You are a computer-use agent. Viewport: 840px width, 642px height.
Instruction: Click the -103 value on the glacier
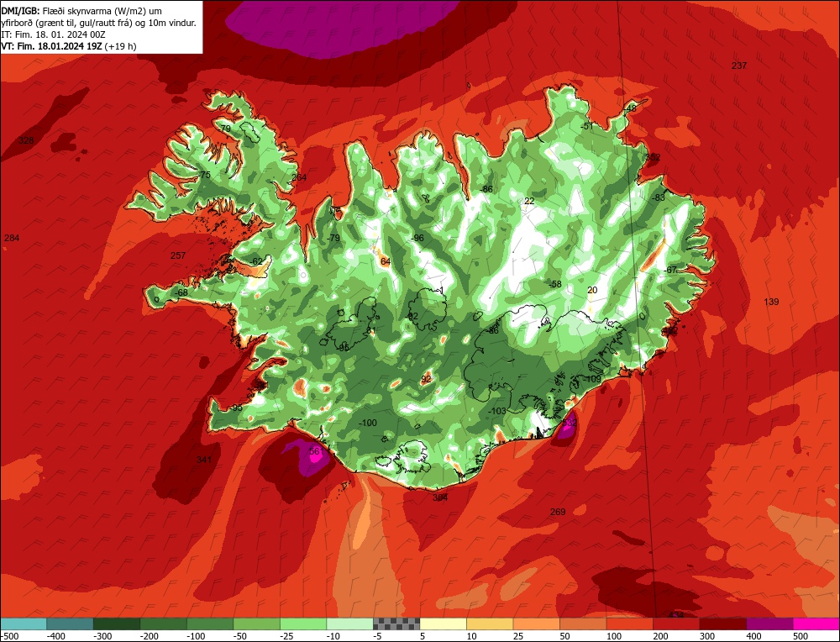tap(497, 411)
